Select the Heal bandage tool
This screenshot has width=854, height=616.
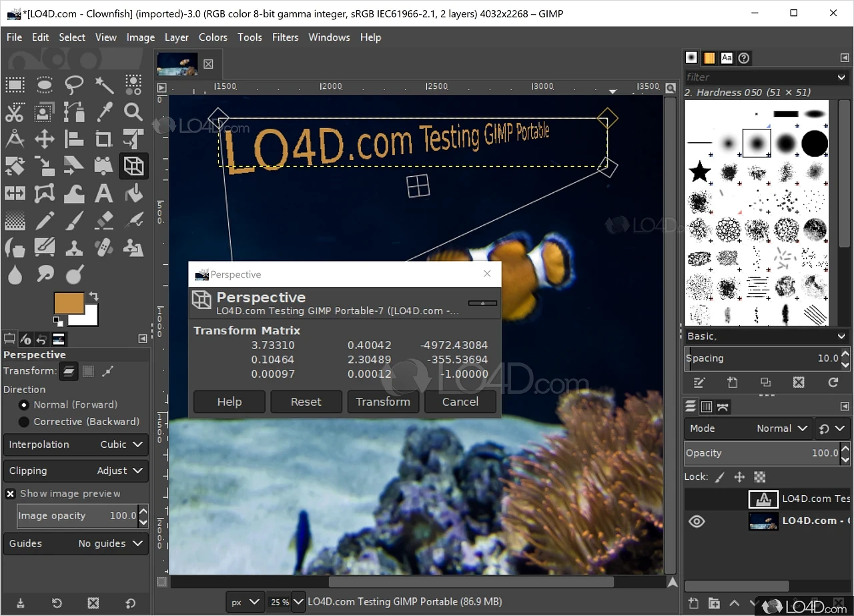pos(104,248)
